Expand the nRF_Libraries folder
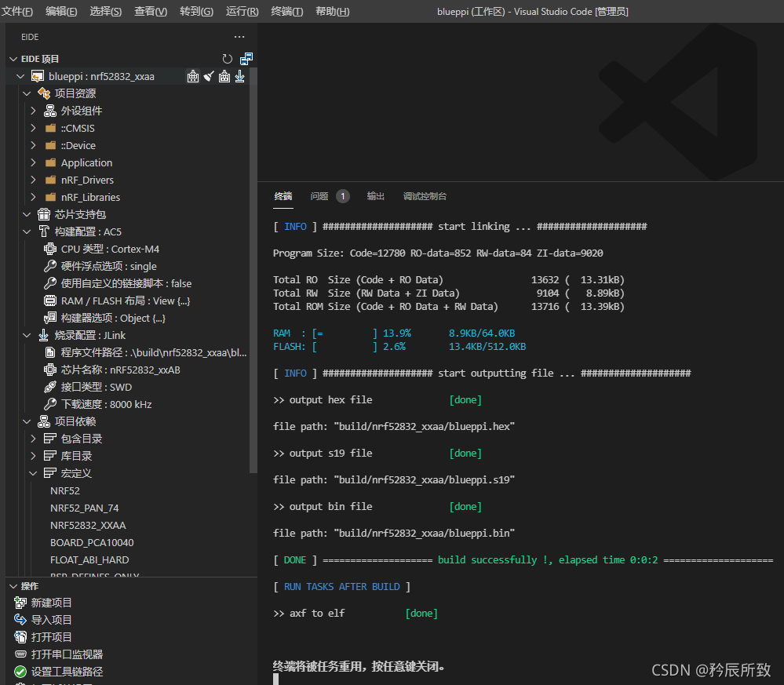 tap(34, 197)
